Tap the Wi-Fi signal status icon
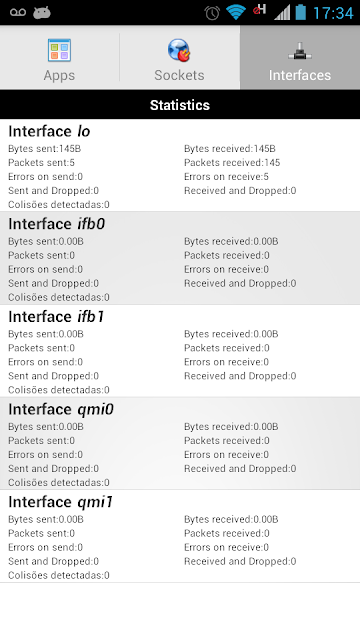This screenshot has width=360, height=640. (x=236, y=12)
